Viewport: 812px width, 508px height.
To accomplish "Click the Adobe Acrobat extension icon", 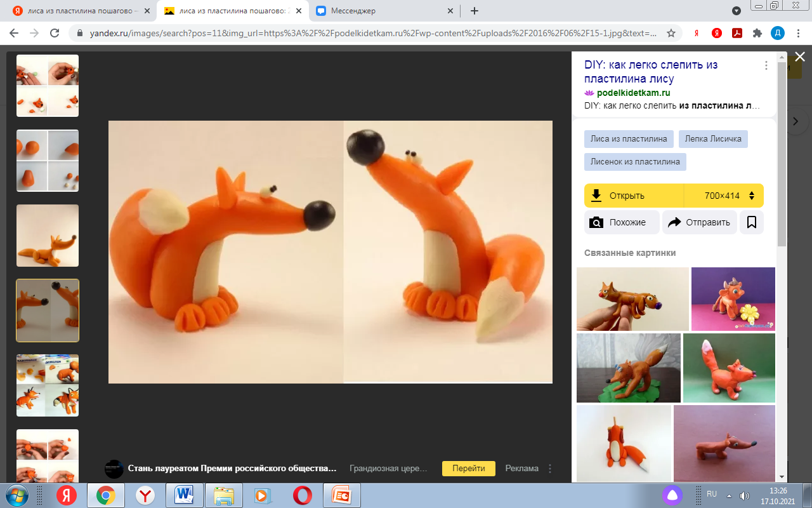I will click(737, 33).
